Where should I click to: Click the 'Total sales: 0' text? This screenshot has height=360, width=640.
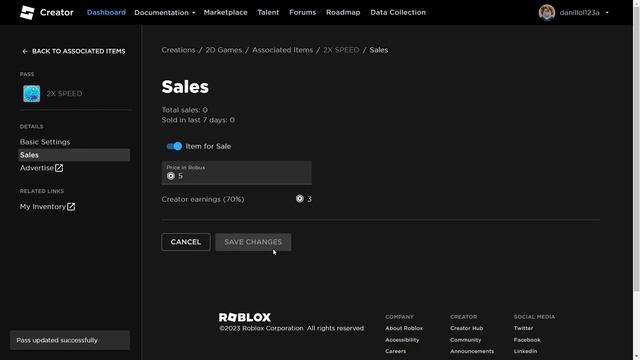click(184, 110)
